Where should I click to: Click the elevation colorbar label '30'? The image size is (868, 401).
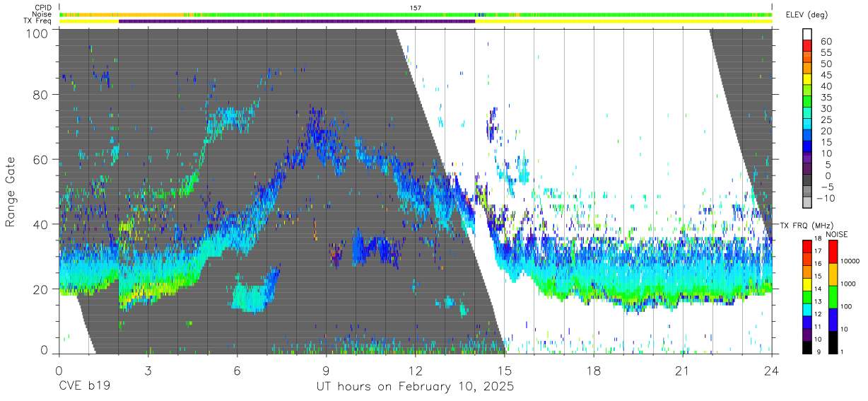825,108
